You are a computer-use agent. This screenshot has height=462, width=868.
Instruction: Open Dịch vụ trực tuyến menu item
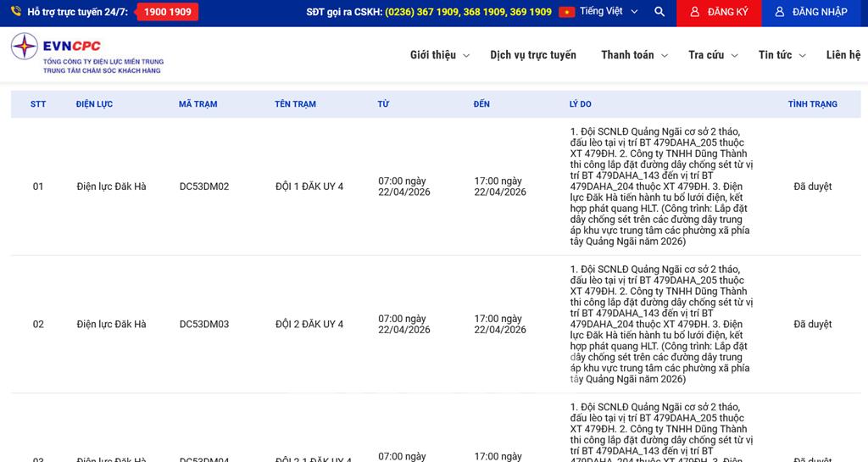click(x=533, y=55)
